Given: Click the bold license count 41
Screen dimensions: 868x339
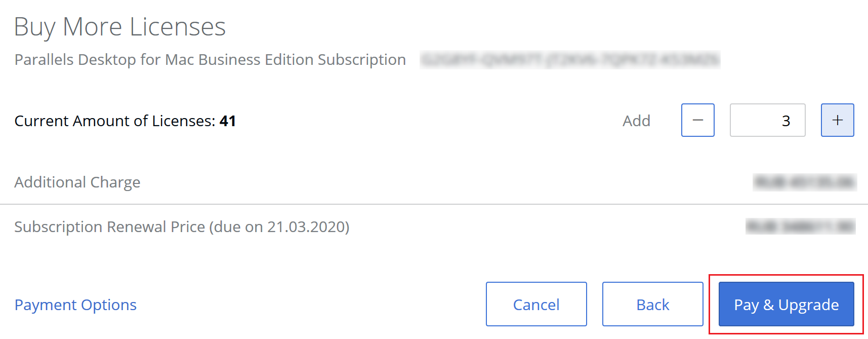Looking at the screenshot, I should point(228,121).
